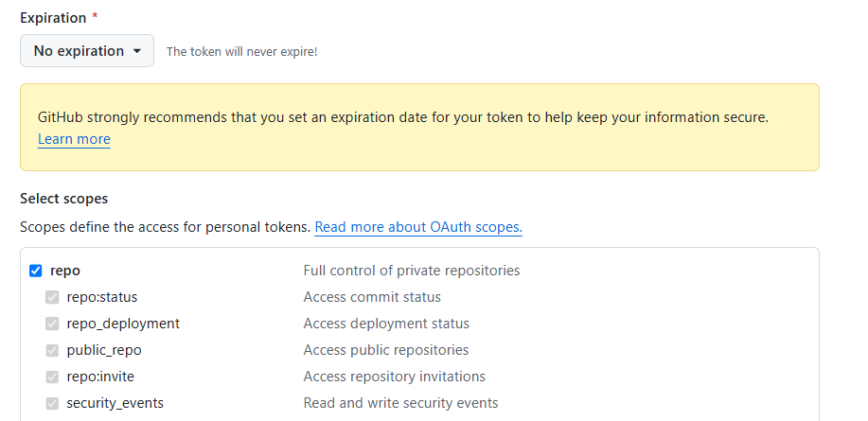This screenshot has height=421, width=868.
Task: Click the repo_deployment label text
Action: coord(123,324)
